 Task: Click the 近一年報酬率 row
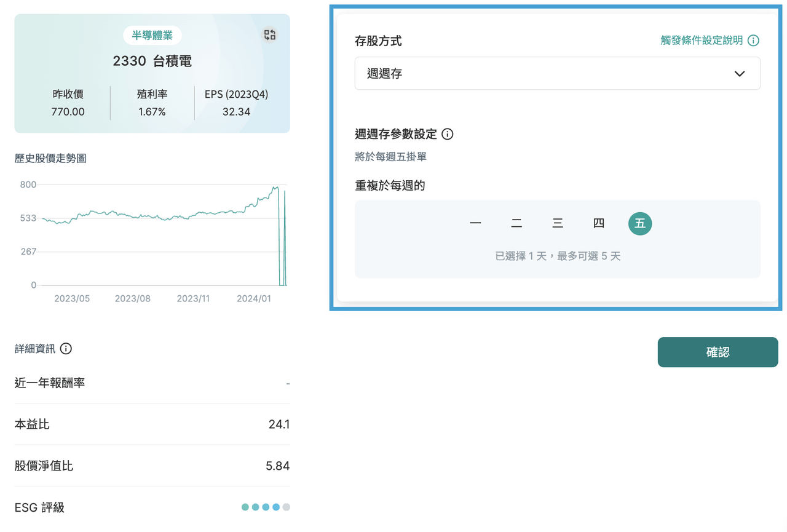pyautogui.click(x=152, y=383)
